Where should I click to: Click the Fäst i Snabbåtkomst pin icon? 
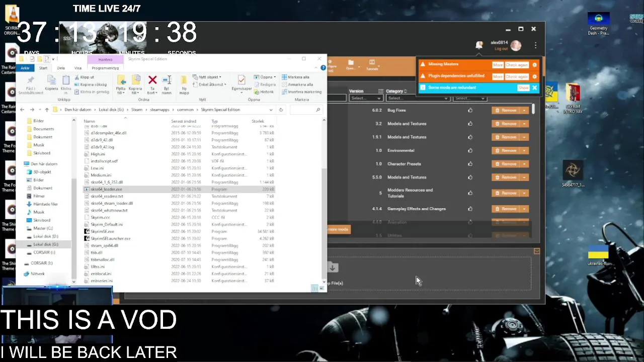click(x=31, y=80)
